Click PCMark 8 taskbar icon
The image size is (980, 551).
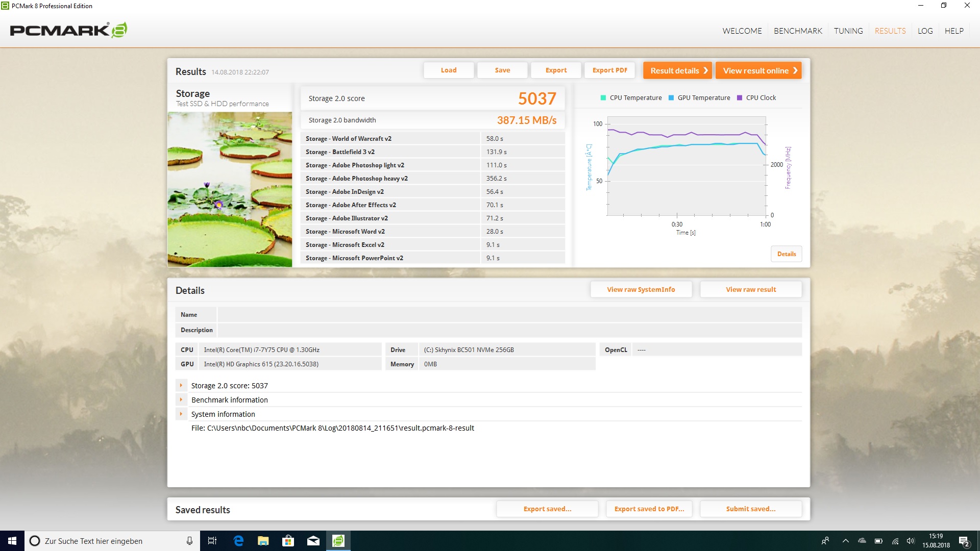(338, 541)
